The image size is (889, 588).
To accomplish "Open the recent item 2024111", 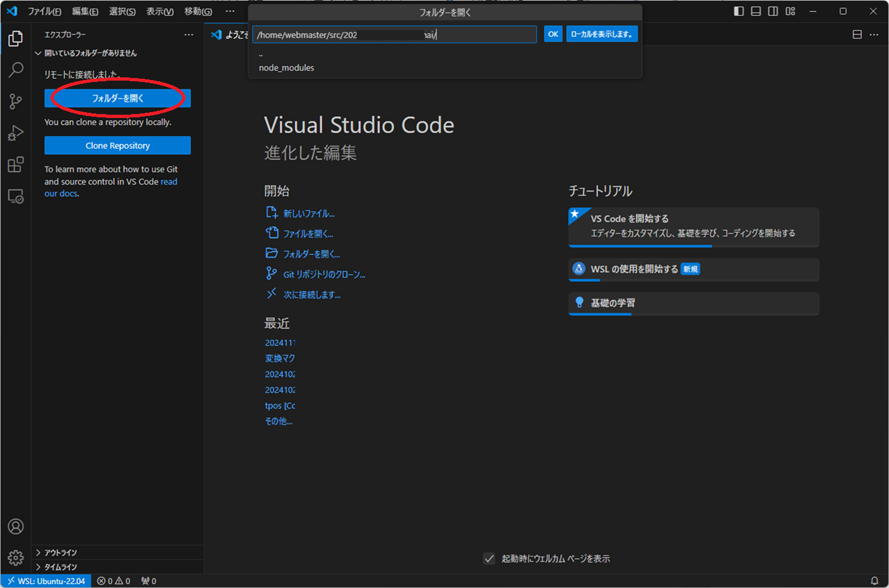I will click(280, 343).
